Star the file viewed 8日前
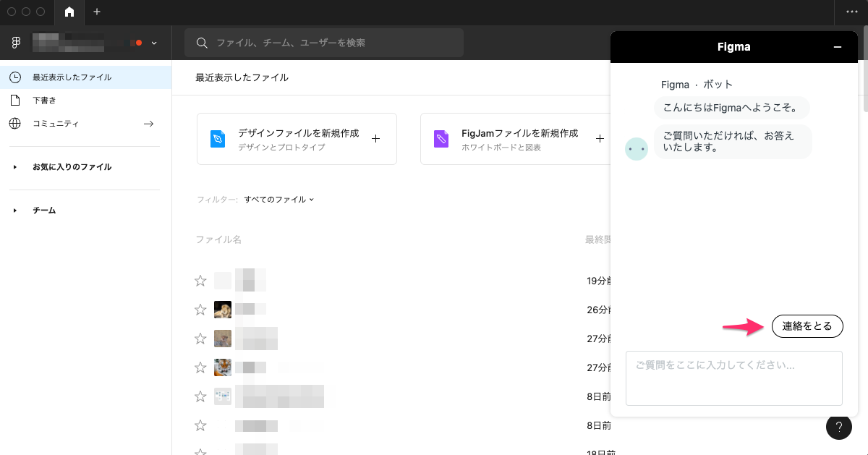868x455 pixels. click(x=200, y=396)
